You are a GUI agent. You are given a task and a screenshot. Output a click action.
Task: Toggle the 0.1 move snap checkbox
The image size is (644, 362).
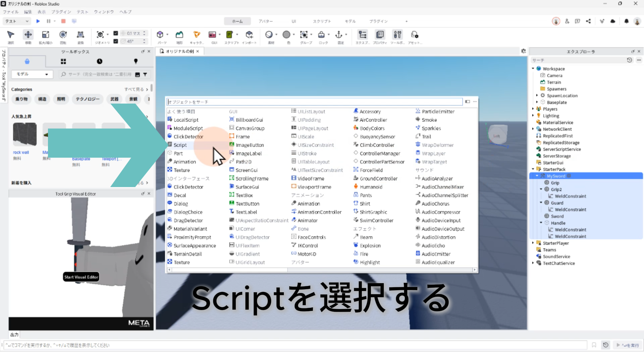click(x=116, y=33)
